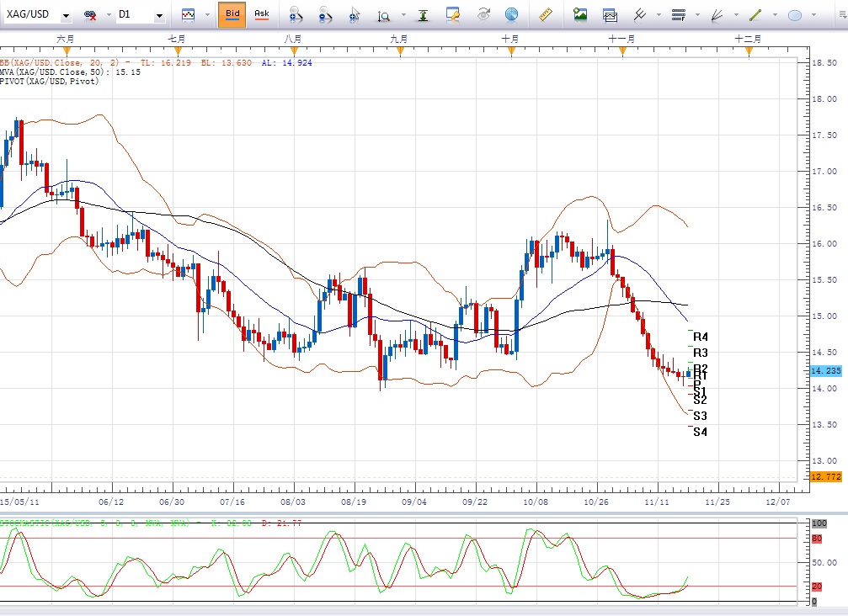Click the blue globe icon
Screen dimensions: 848x616
512,14
